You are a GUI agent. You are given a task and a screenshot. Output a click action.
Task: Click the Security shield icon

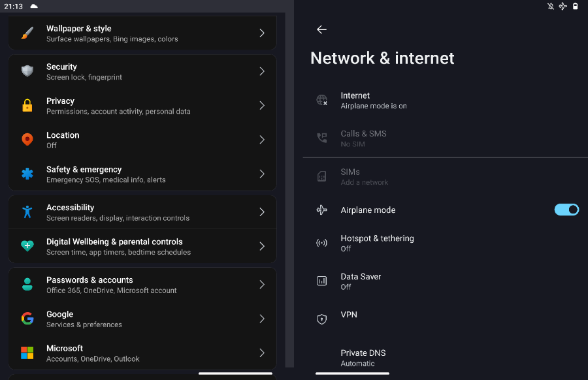(x=27, y=71)
